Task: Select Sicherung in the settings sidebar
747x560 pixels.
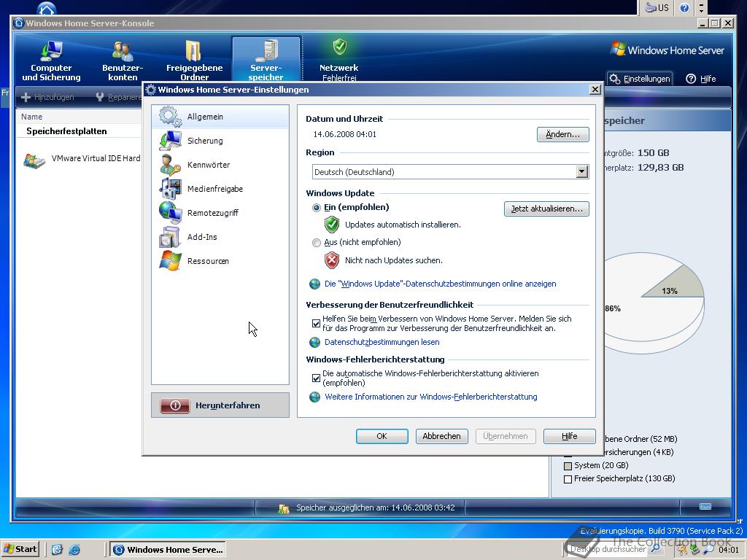Action: [220, 141]
